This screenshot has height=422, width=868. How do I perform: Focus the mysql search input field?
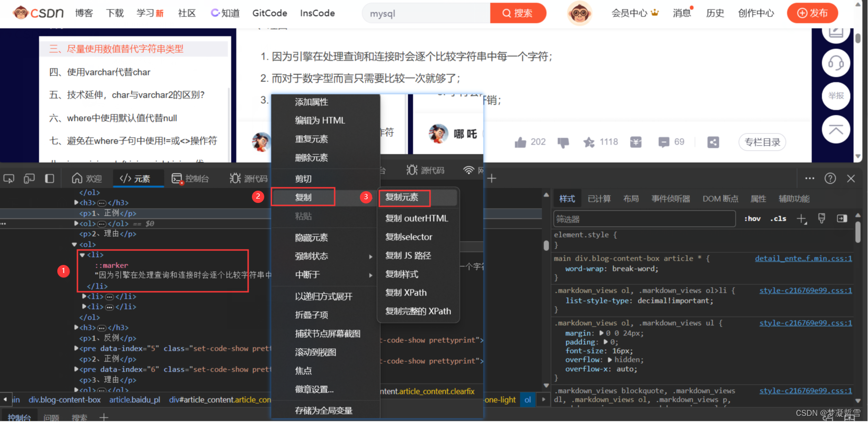pos(426,13)
